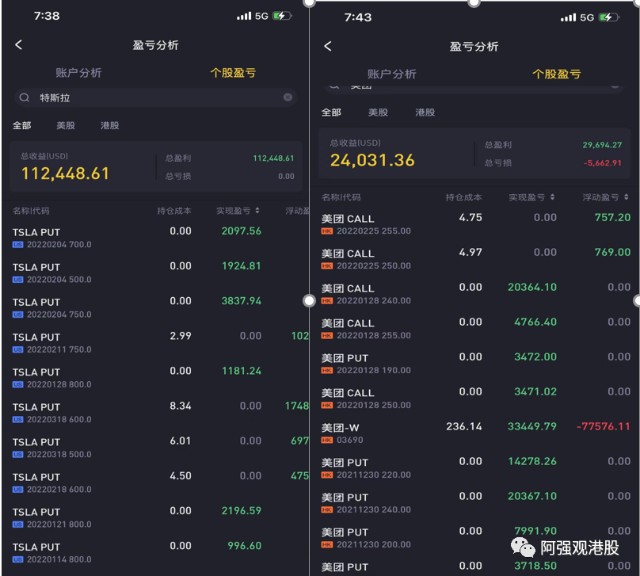640x576 pixels.
Task: Click total profit value 24,031.36
Action: [372, 160]
